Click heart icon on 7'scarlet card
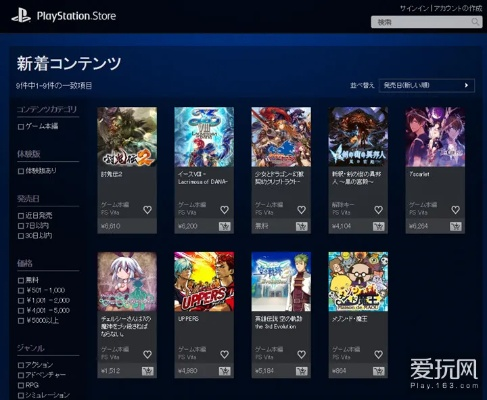 455,210
